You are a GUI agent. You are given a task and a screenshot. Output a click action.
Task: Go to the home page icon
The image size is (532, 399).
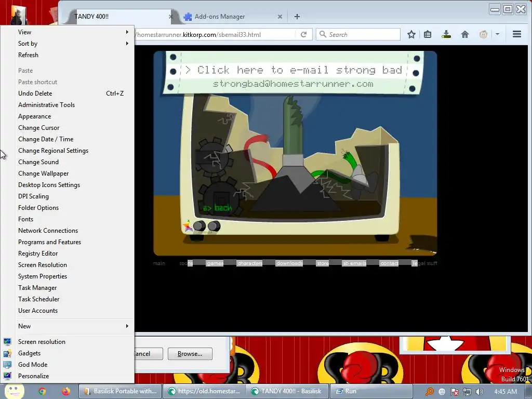[x=465, y=34]
